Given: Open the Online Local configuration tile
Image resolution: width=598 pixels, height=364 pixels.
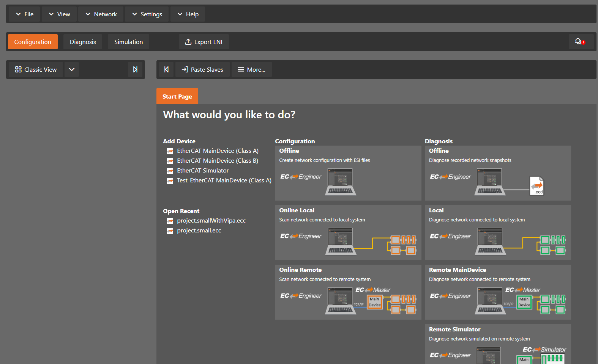Looking at the screenshot, I should (x=348, y=232).
